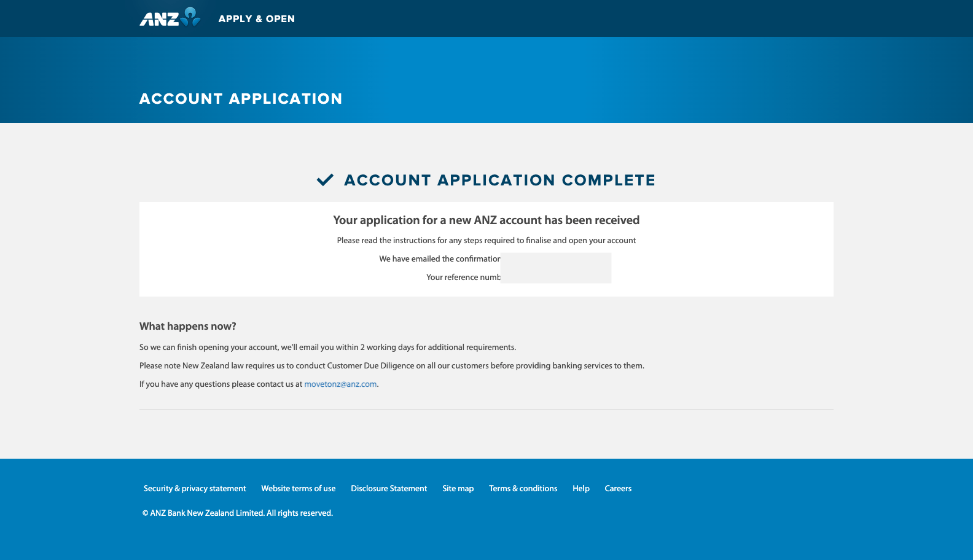Click the 'What happens now?' heading
973x560 pixels.
[x=187, y=327]
